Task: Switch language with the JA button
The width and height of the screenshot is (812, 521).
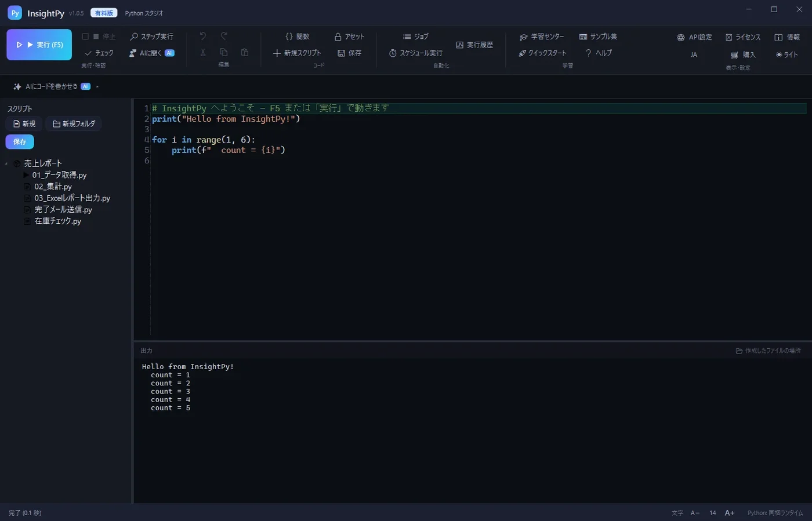Action: point(694,54)
